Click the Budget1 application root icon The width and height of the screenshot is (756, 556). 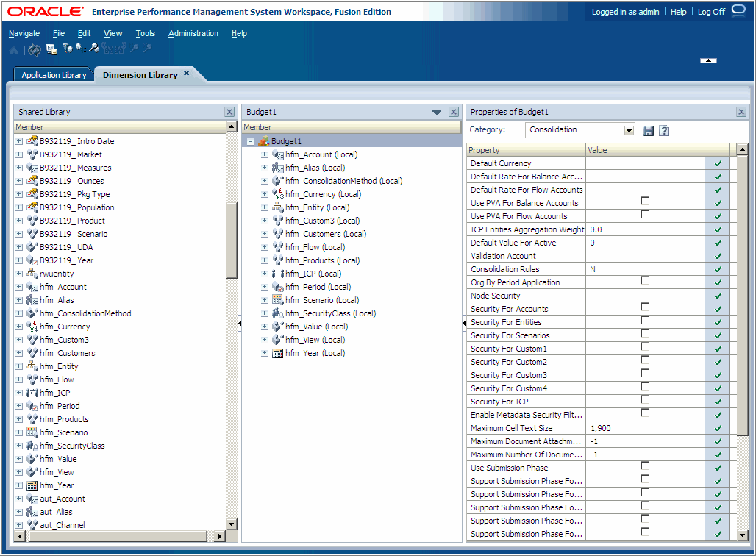click(264, 141)
